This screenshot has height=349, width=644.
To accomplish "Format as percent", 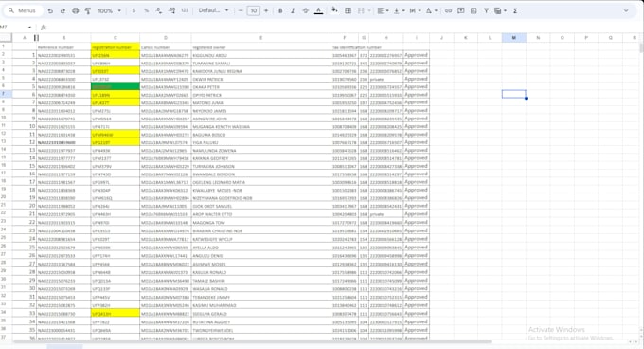I will coord(146,10).
